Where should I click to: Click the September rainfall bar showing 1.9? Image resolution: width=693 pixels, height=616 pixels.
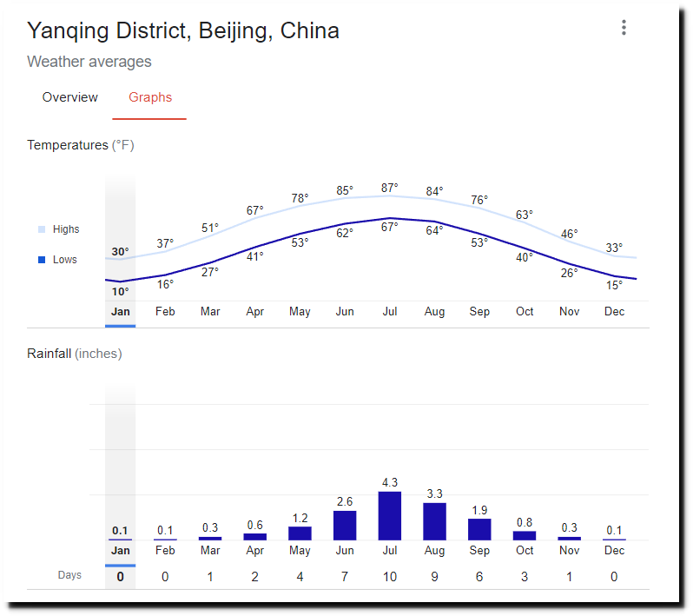[479, 529]
